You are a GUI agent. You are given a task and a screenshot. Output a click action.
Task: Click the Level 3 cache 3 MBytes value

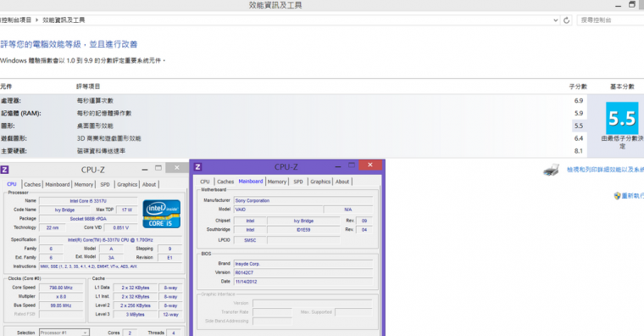point(135,315)
